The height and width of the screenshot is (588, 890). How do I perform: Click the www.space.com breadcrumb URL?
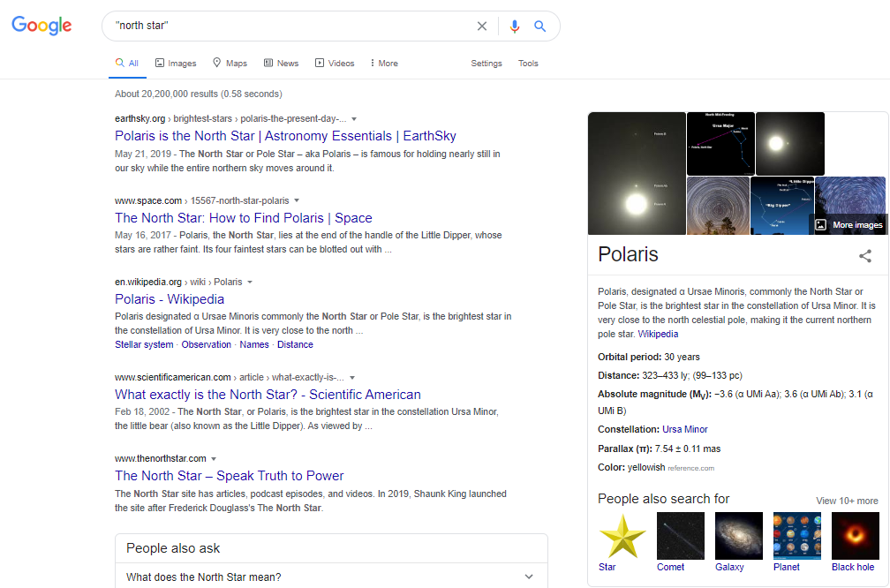point(201,200)
